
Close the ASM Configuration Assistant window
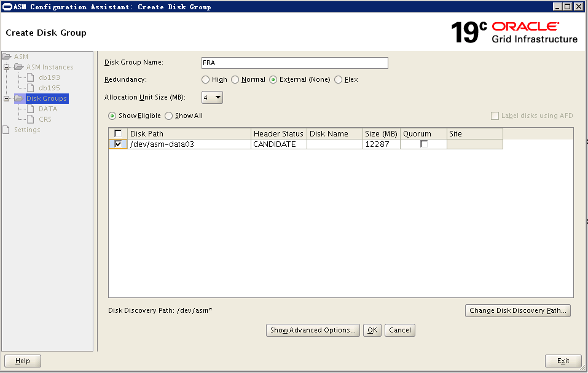point(579,7)
